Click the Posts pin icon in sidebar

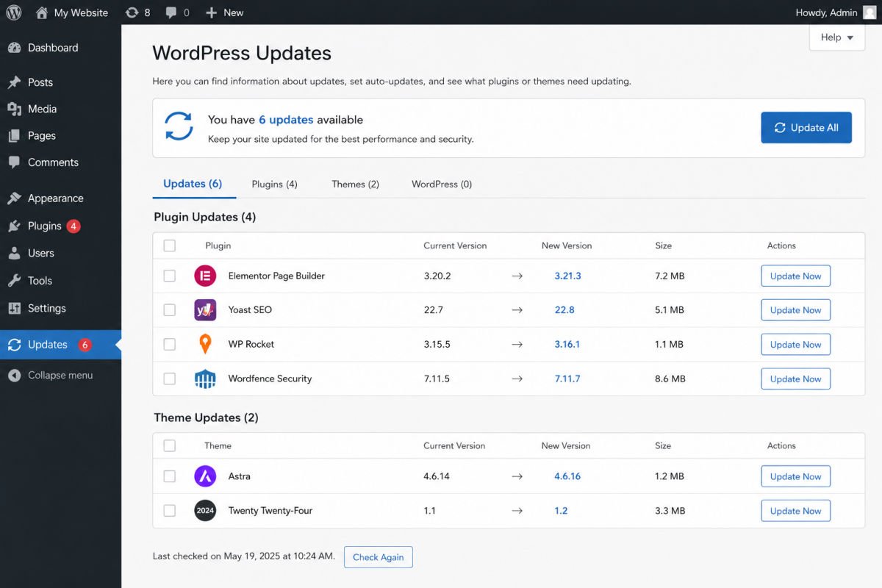[x=14, y=82]
